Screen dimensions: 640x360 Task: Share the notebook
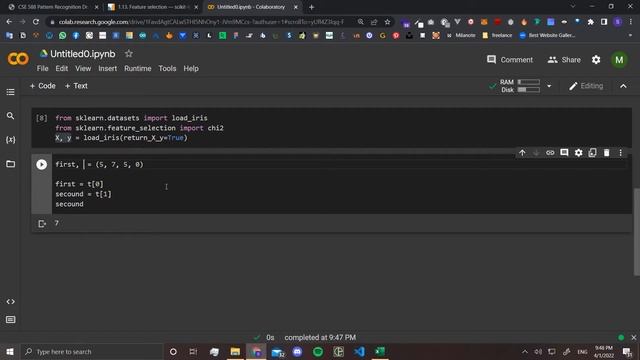564,60
